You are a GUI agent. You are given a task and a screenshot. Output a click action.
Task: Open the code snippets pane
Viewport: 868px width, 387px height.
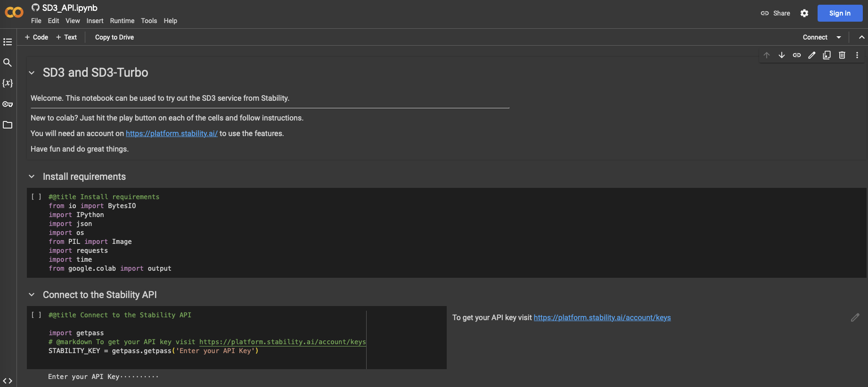point(8,381)
